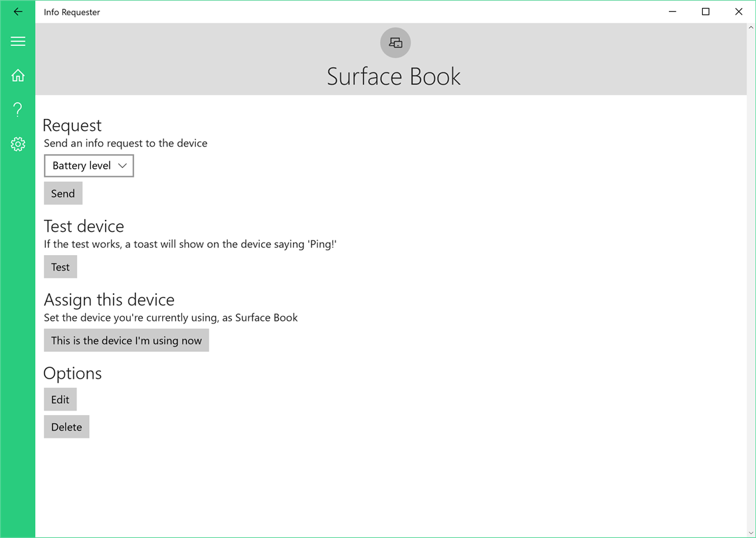Click the vertical scrollbar on the right edge

751,280
